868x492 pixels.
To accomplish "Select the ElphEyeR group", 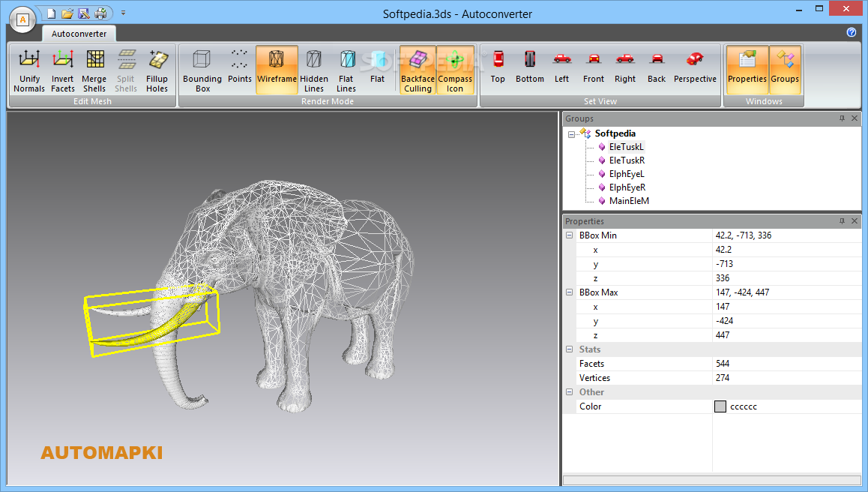I will 627,187.
